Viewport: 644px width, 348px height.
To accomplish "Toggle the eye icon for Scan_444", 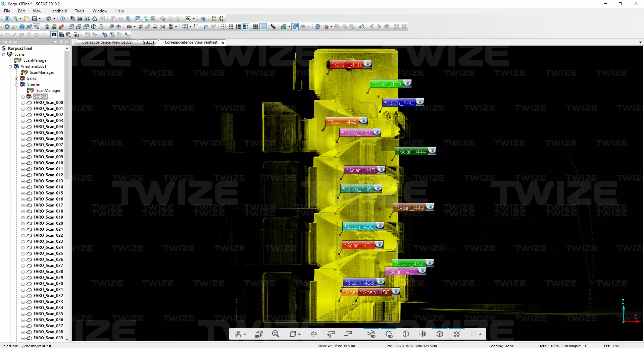I will pyautogui.click(x=432, y=151).
